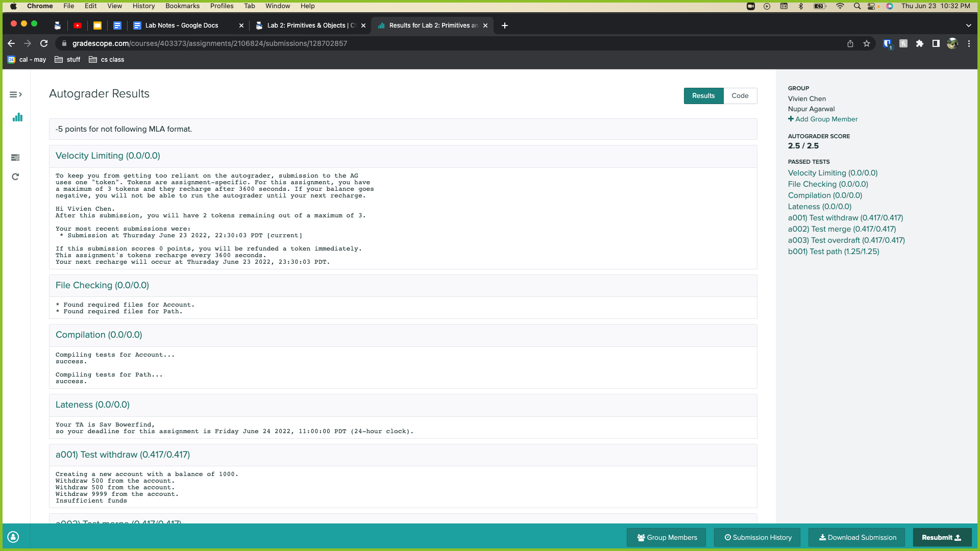Open the tab search dropdown arrow
980x551 pixels.
pos(968,26)
